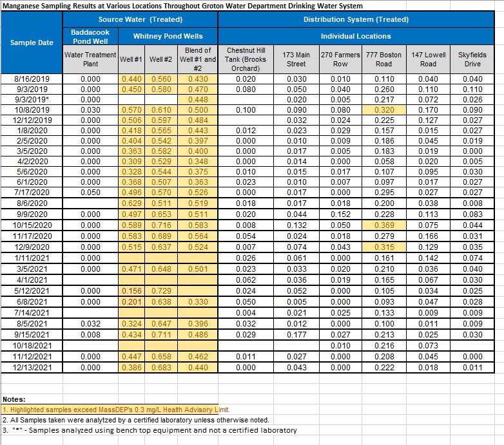Select highlighted 0.315 value in 12/9/2020 row
The image size is (504, 445).
tap(384, 247)
